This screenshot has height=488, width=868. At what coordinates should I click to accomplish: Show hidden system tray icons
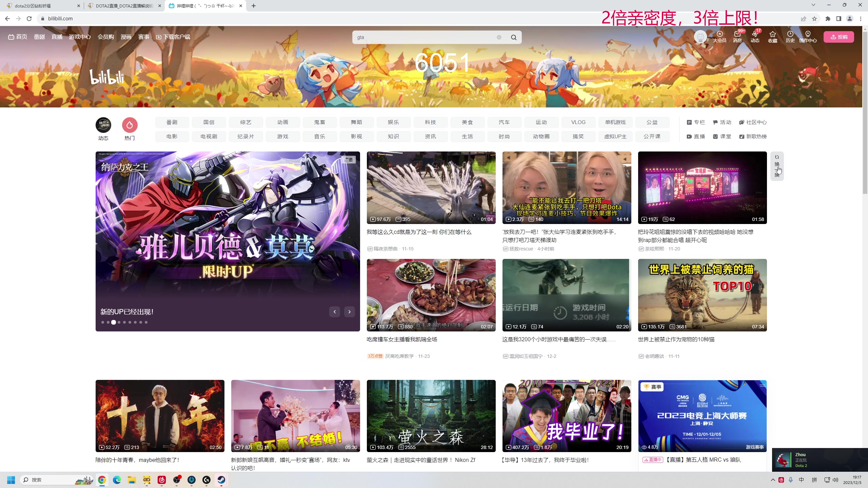773,480
